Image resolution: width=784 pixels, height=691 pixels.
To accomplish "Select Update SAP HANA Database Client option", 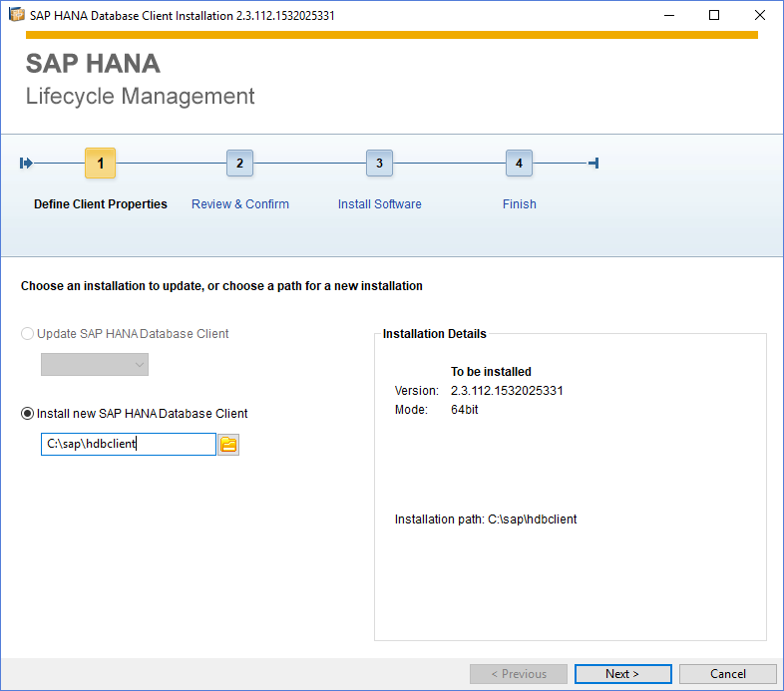I will pos(125,333).
